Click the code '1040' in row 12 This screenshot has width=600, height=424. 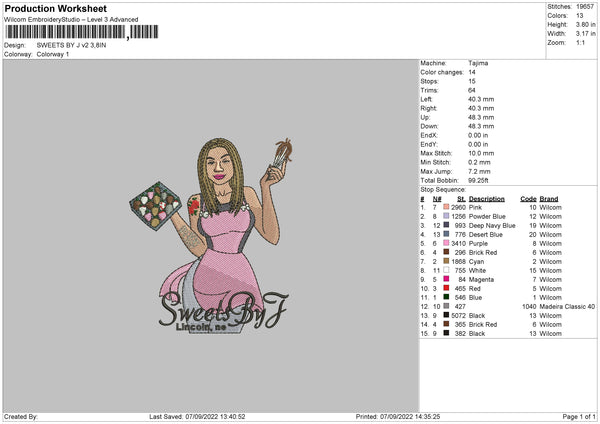coord(529,307)
